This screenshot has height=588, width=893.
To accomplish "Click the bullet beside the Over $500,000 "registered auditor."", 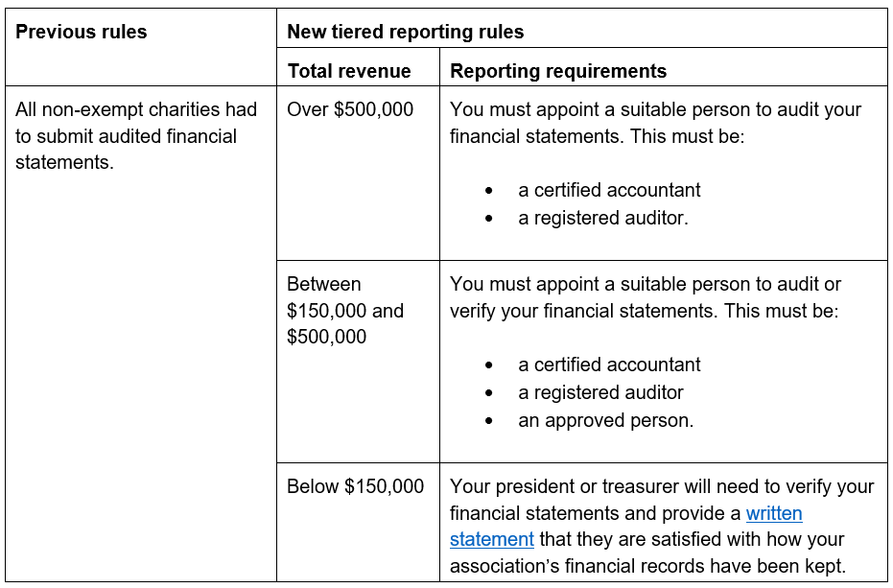I will [490, 219].
